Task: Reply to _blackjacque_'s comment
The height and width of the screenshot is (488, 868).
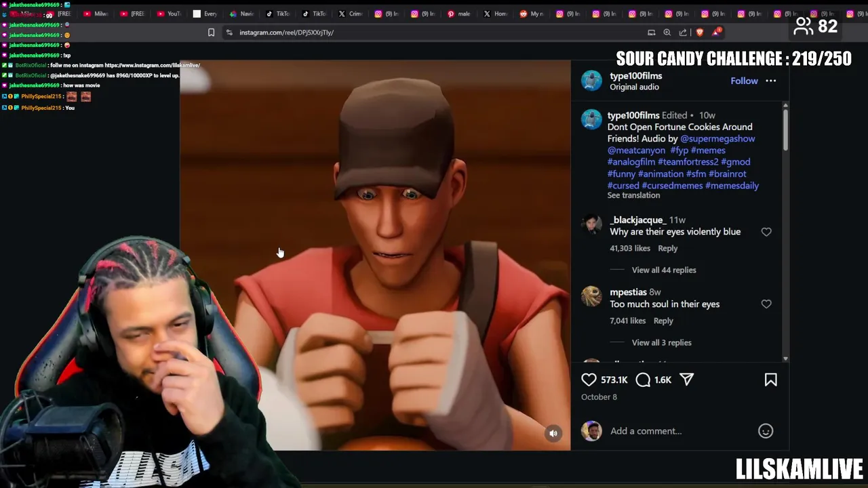Action: [667, 248]
